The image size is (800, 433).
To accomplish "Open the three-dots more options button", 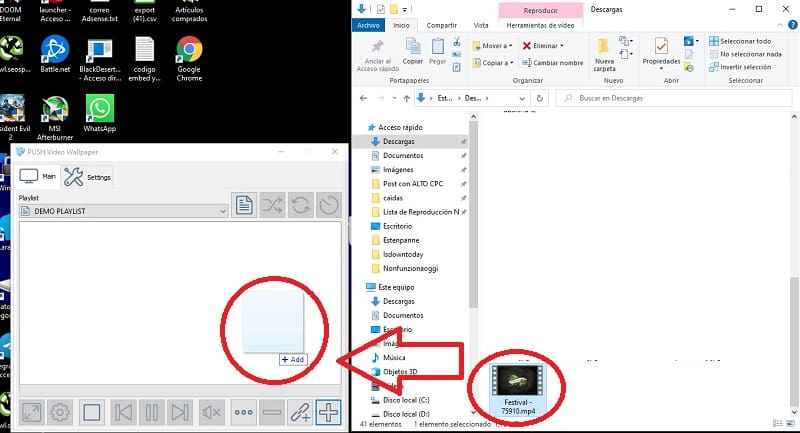I will (243, 412).
